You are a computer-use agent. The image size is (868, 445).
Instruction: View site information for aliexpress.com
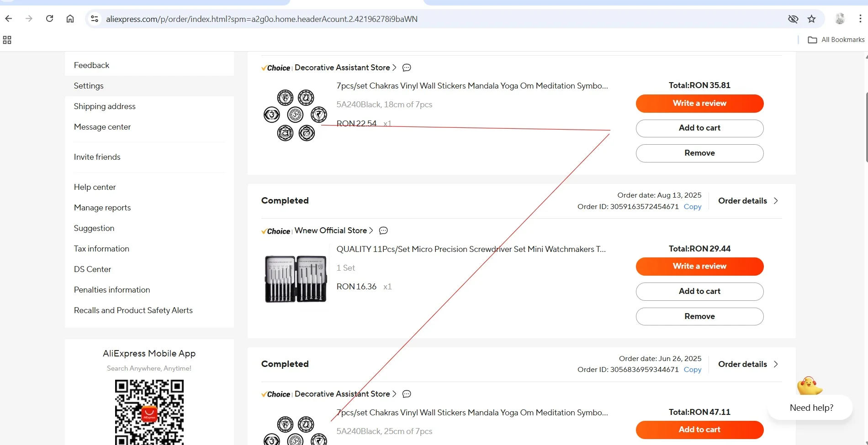click(x=95, y=19)
